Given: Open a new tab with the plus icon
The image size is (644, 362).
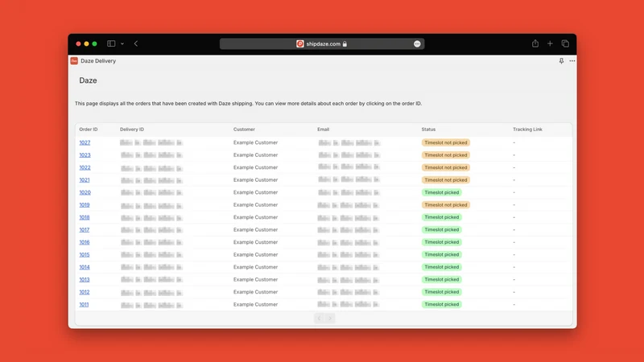Looking at the screenshot, I should [550, 43].
